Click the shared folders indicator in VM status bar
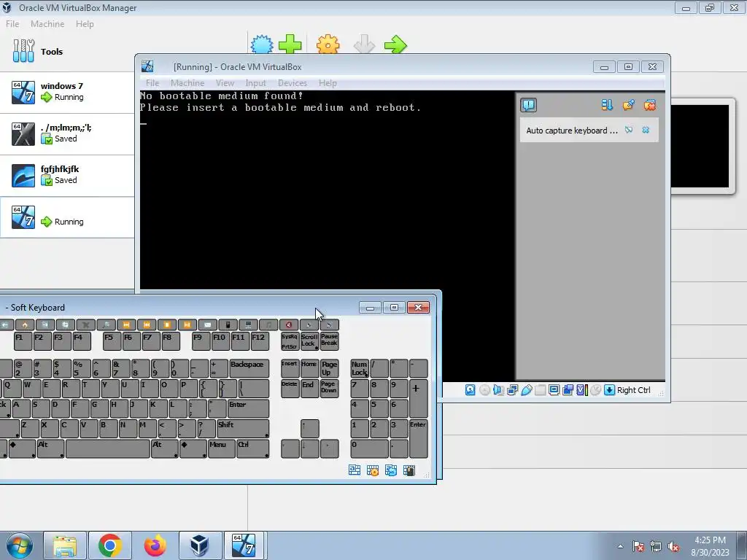 [x=541, y=390]
